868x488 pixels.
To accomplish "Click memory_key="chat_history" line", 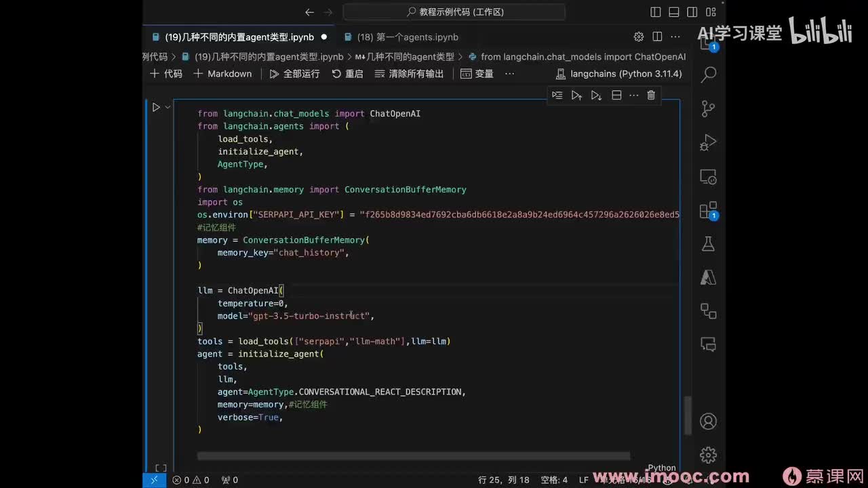I will click(x=283, y=253).
